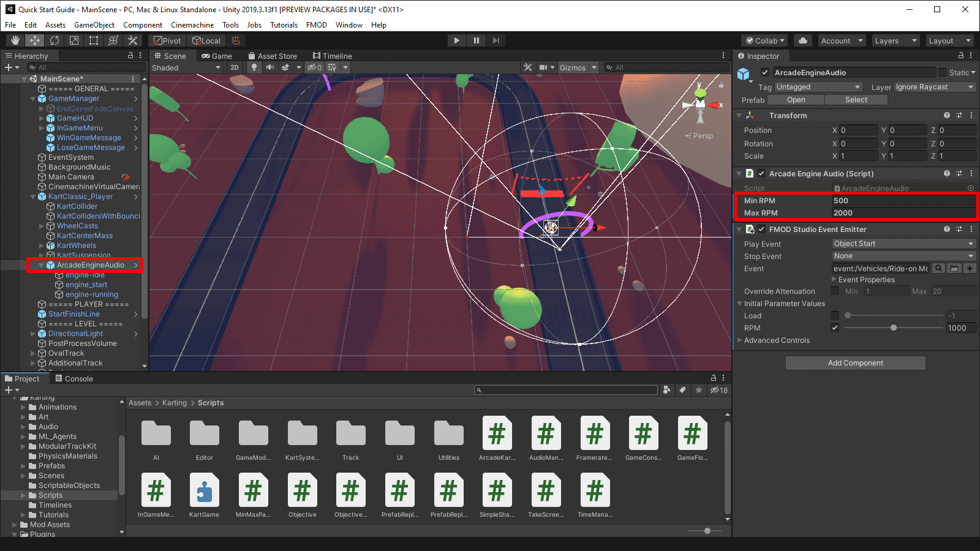Image resolution: width=980 pixels, height=551 pixels.
Task: Open the Track folder in Scripts
Action: point(351,438)
